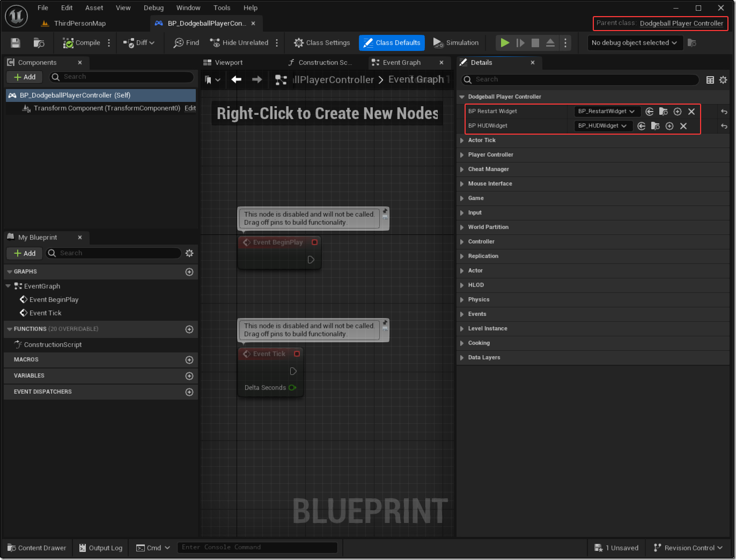Image resolution: width=736 pixels, height=560 pixels.
Task: Click the Frame Skip playback icon
Action: pos(520,43)
